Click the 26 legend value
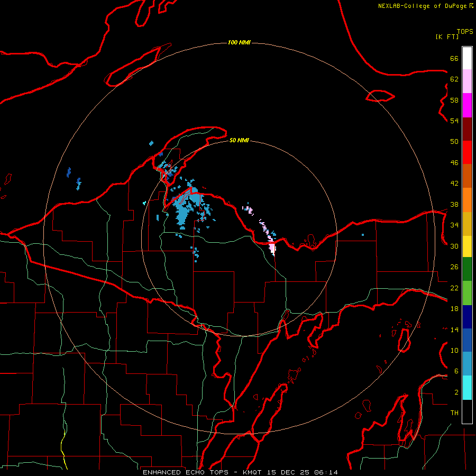The height and width of the screenshot is (476, 476). [x=454, y=267]
